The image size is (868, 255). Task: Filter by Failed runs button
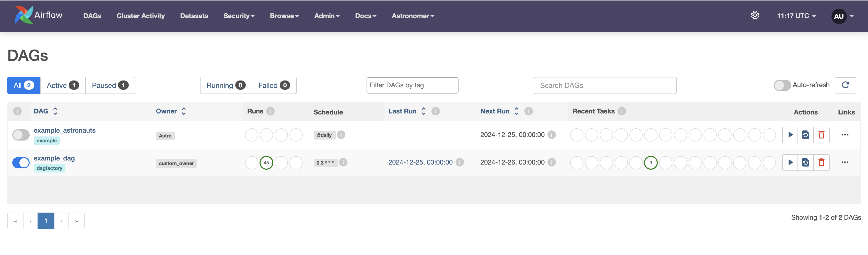pyautogui.click(x=274, y=86)
